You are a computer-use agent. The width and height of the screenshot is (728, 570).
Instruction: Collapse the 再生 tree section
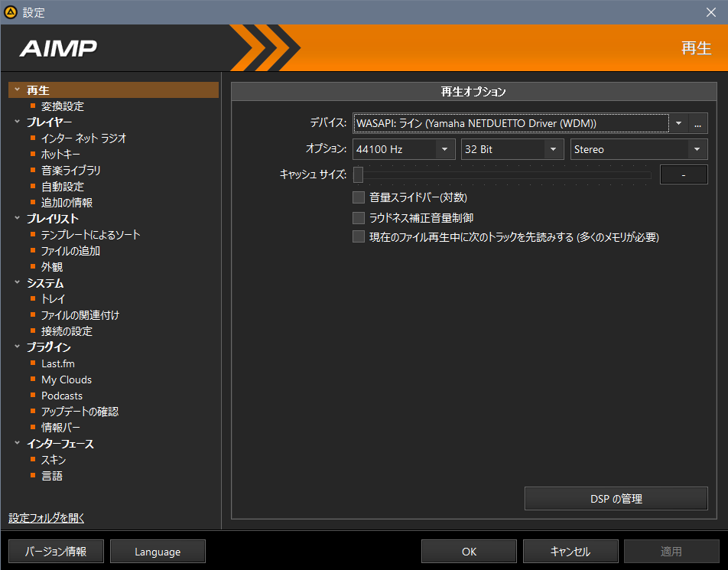pyautogui.click(x=17, y=90)
